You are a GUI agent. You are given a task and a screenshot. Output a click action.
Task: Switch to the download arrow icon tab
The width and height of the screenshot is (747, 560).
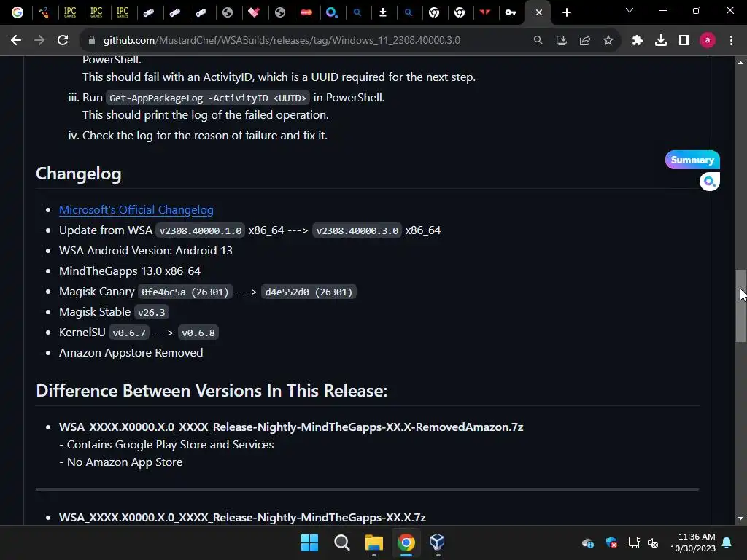pyautogui.click(x=382, y=12)
